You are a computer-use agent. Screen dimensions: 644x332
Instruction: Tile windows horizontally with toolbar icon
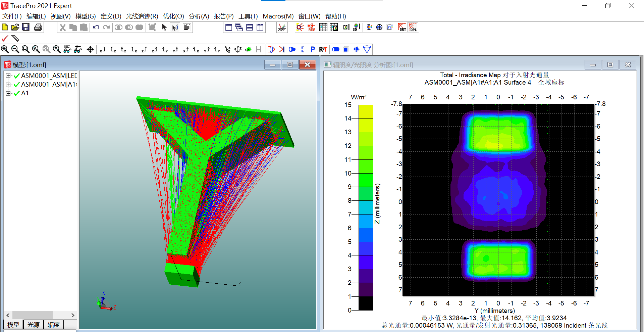coord(250,27)
